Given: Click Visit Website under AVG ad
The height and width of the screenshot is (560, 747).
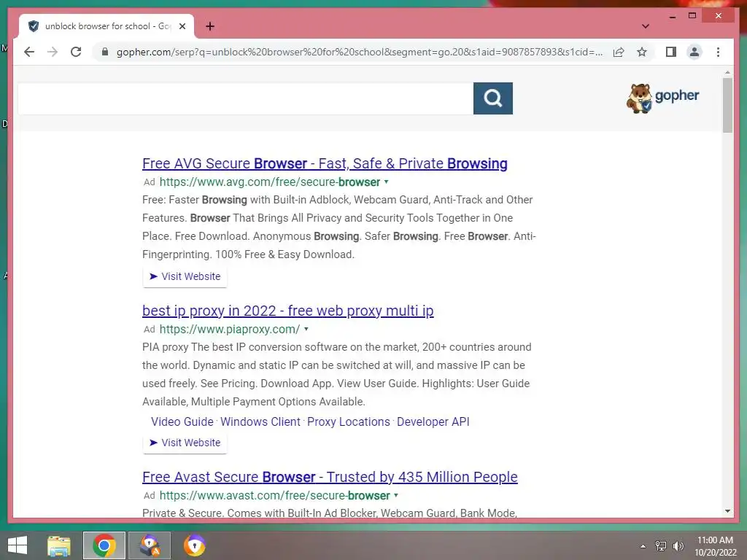Looking at the screenshot, I should click(x=185, y=276).
